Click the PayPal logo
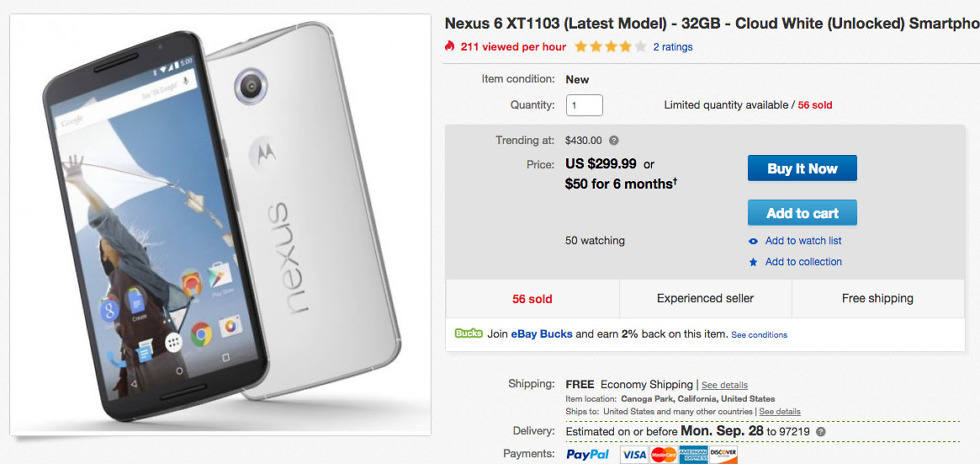The image size is (980, 464). point(589,455)
